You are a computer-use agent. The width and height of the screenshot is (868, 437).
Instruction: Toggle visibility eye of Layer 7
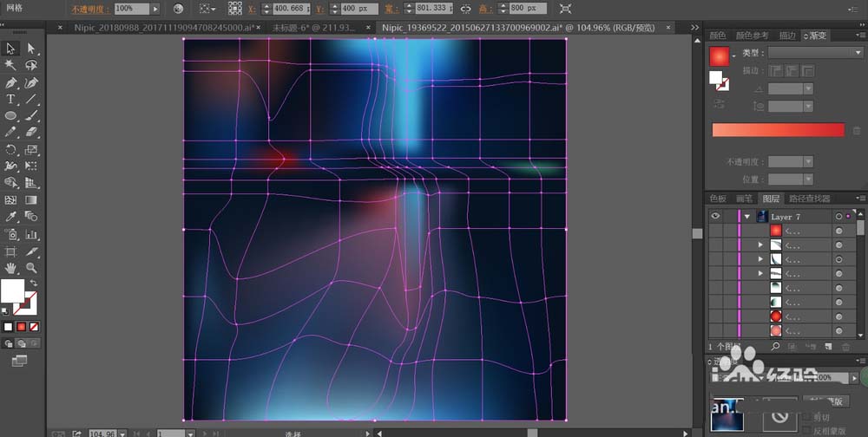pyautogui.click(x=715, y=216)
